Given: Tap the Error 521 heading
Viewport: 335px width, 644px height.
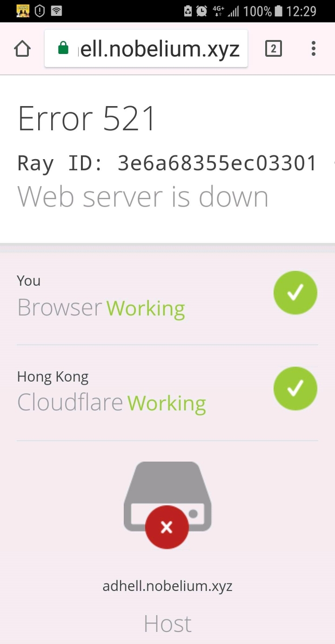Looking at the screenshot, I should (x=87, y=118).
